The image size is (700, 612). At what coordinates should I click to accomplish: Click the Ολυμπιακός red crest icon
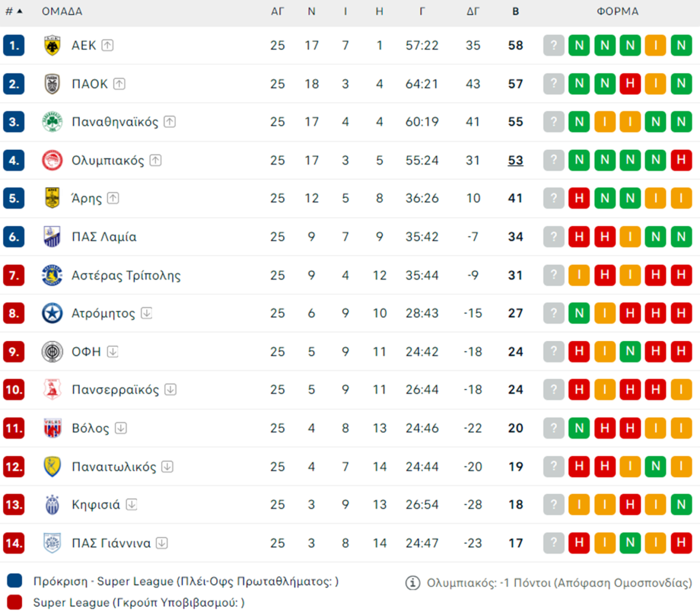(52, 160)
